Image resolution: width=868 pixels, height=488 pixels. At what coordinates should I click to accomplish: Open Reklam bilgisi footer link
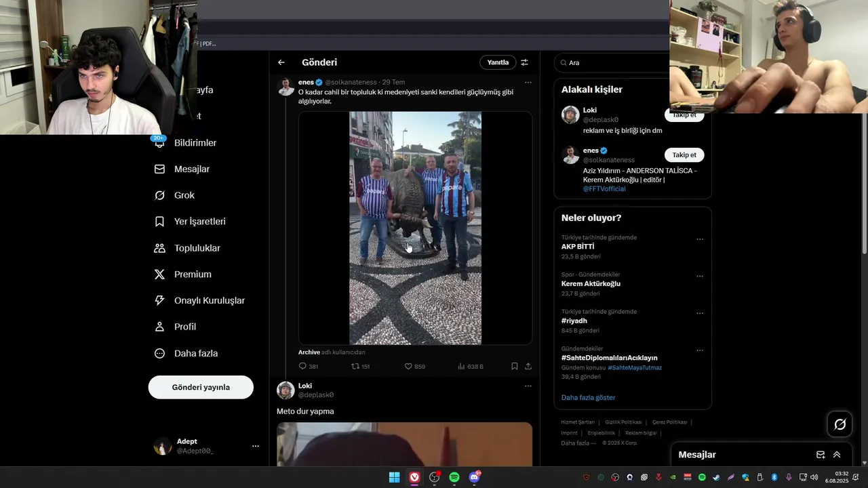click(x=641, y=433)
